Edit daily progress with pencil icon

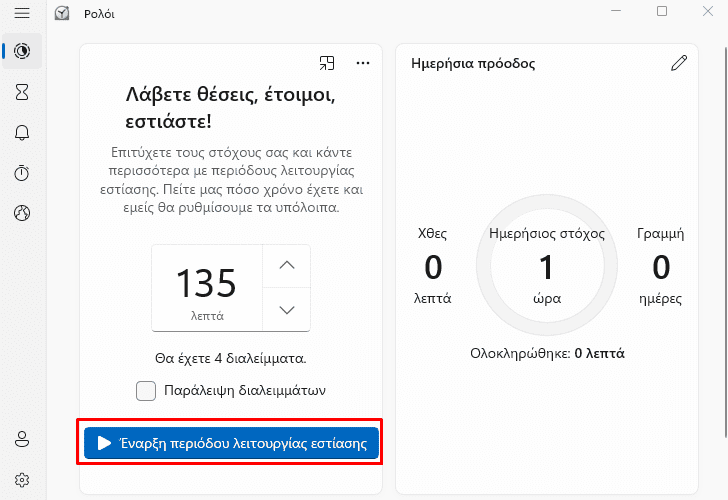679,63
